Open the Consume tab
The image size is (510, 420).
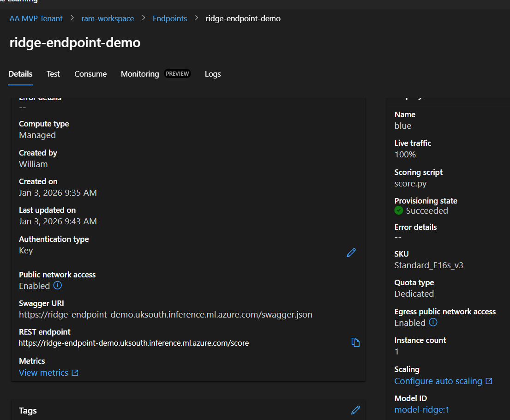tap(90, 74)
